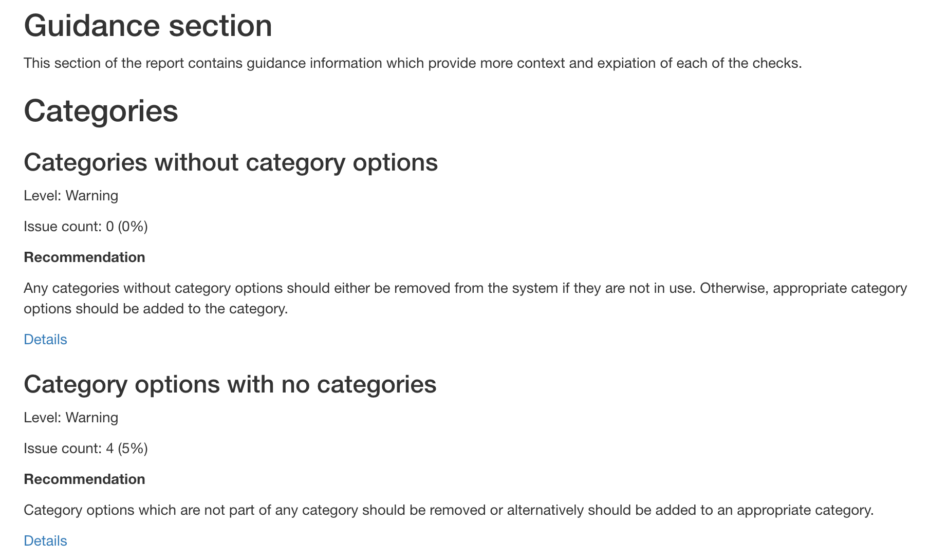Open Details link under Categories without category options
The height and width of the screenshot is (560, 929).
click(x=45, y=340)
